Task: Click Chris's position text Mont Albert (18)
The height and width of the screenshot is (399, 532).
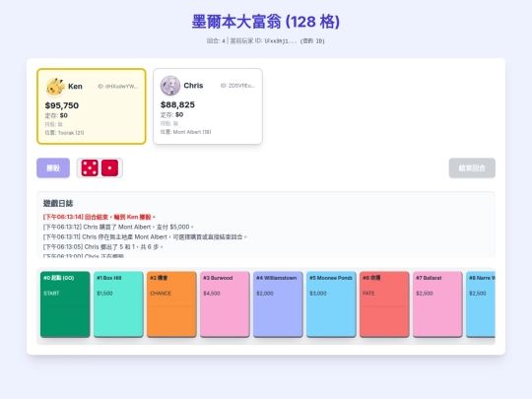Action: point(185,132)
